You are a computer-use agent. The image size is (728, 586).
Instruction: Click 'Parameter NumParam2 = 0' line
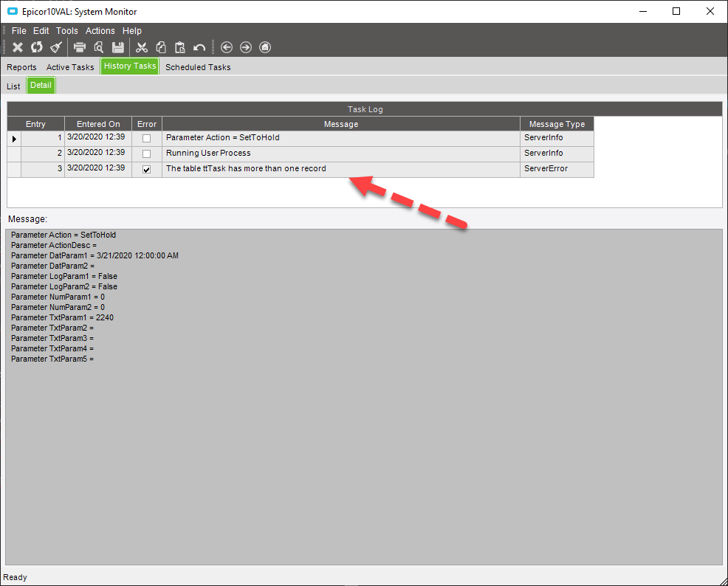58,307
